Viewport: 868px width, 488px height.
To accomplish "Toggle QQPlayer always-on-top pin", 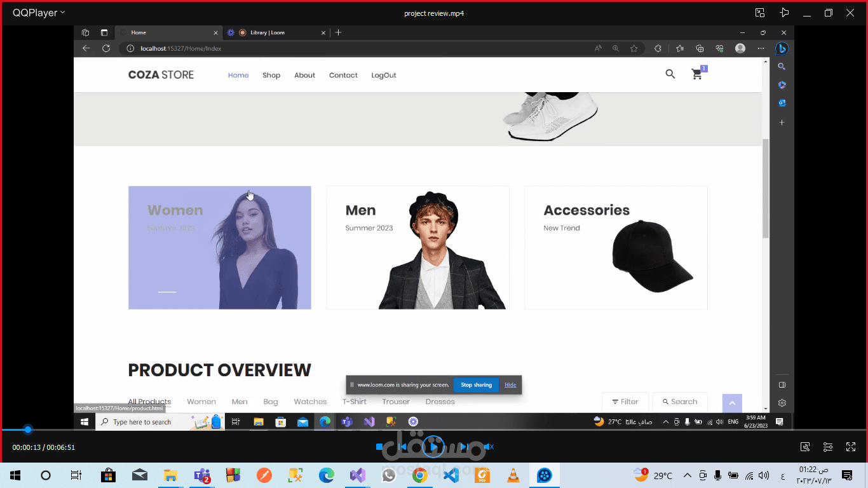I will coord(783,13).
